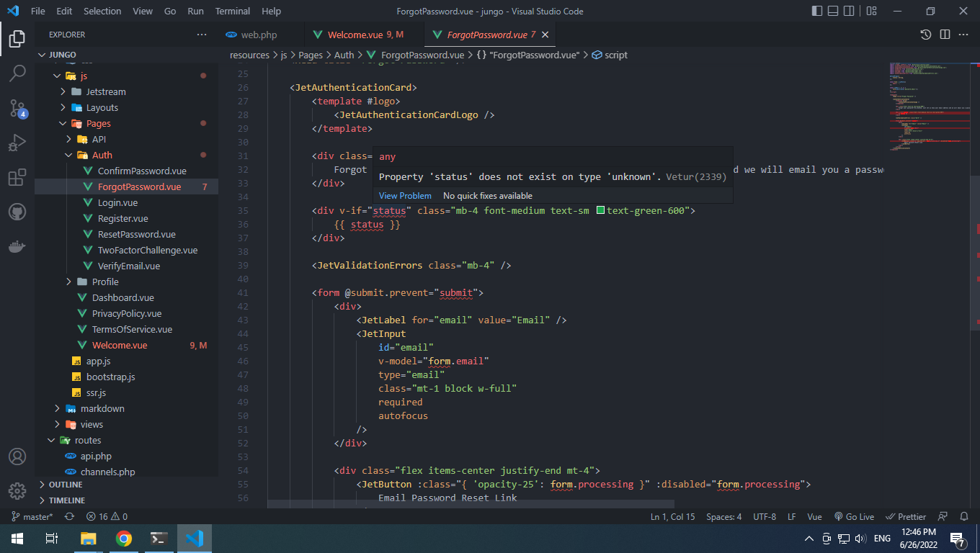Open Chrome from the taskbar
Viewport: 980px width, 553px height.
[x=124, y=538]
